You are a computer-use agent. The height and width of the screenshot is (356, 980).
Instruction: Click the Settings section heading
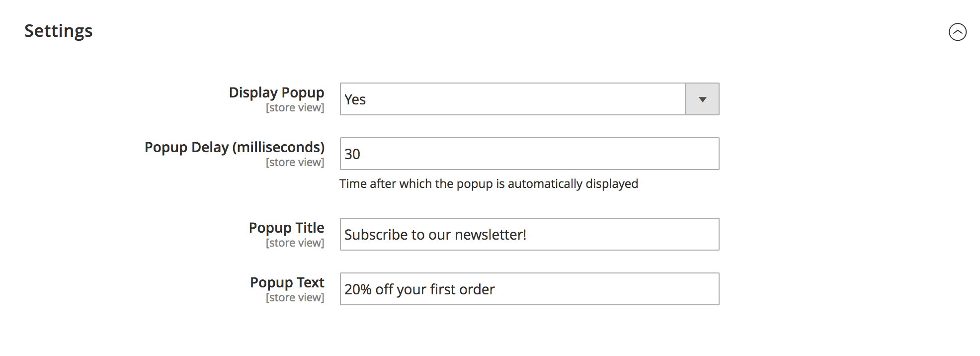[x=59, y=31]
